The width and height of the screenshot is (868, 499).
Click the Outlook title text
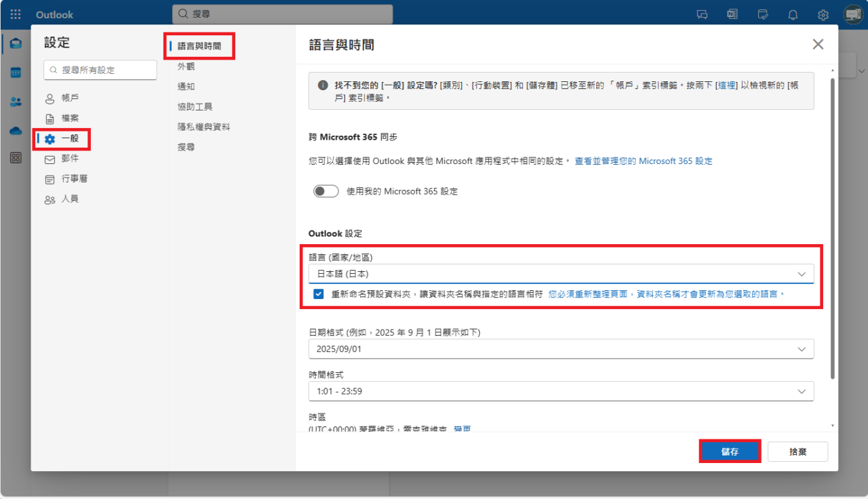tap(55, 14)
